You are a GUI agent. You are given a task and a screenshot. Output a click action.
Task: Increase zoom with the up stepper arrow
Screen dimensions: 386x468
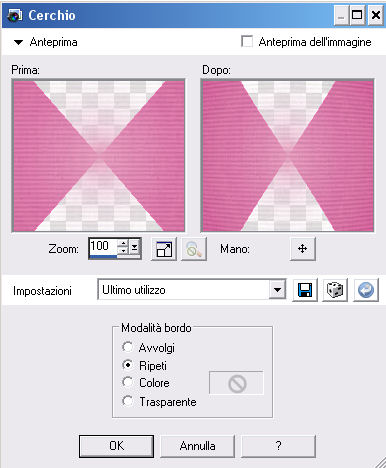123,244
